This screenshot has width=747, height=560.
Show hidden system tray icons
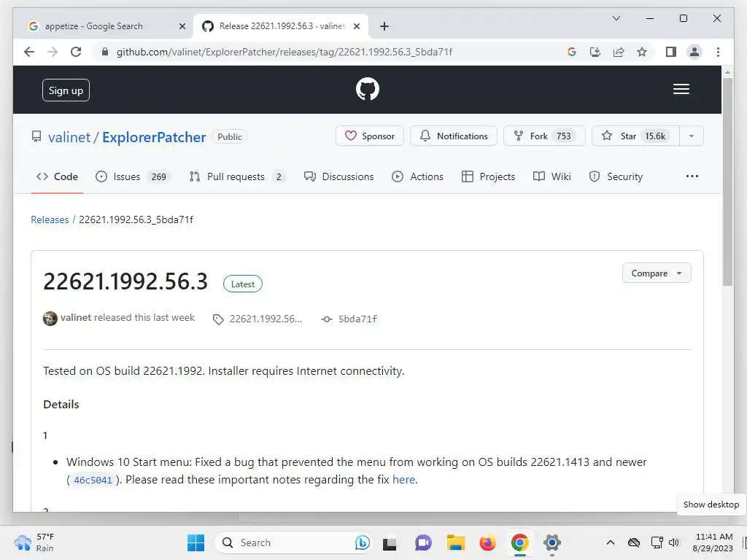click(x=611, y=542)
